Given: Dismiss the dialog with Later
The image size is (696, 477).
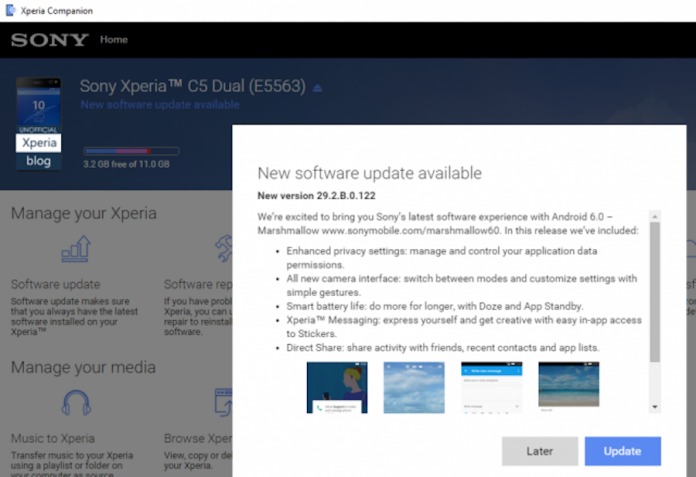Looking at the screenshot, I should click(540, 451).
